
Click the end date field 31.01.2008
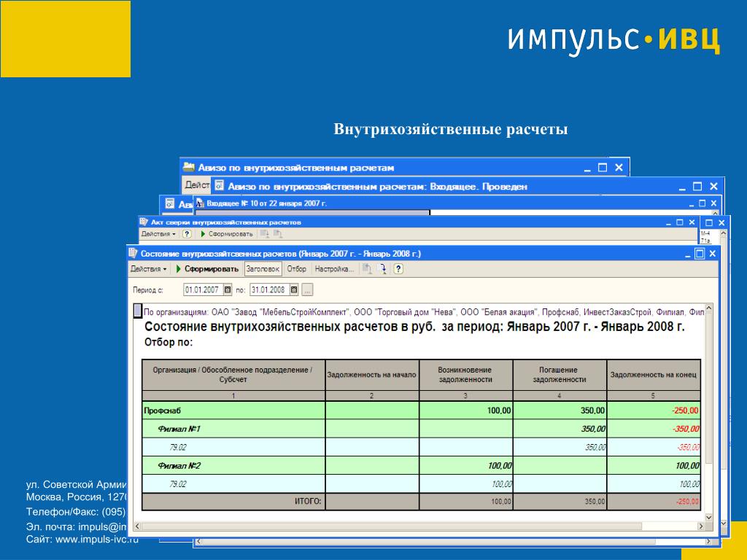[x=269, y=289]
